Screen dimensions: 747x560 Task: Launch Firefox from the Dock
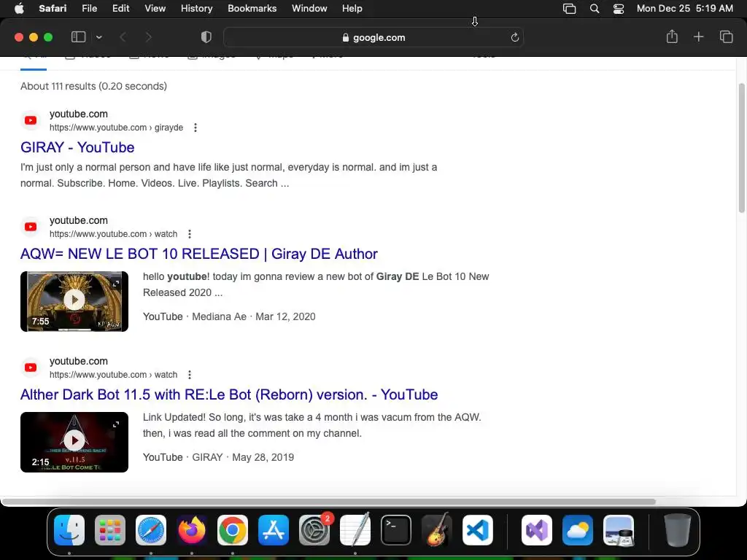192,530
